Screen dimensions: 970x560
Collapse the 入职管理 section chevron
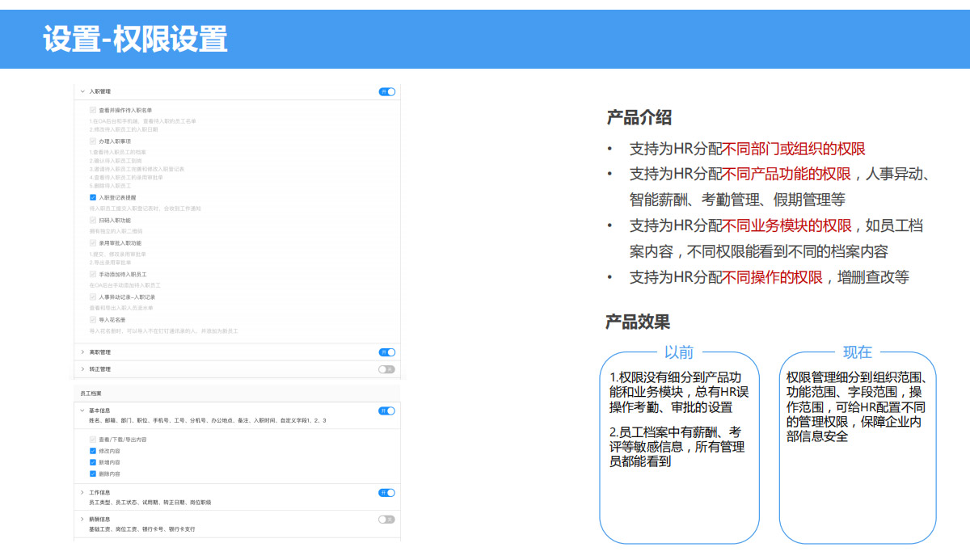tap(82, 92)
